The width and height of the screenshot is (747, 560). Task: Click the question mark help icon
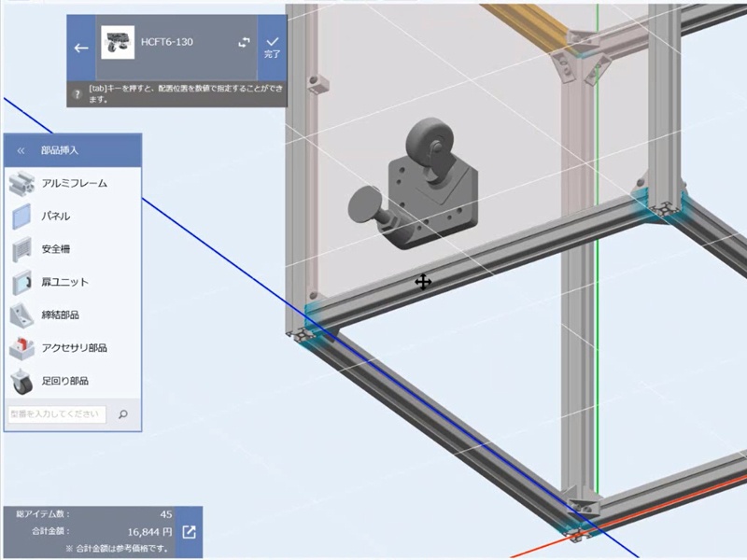76,94
